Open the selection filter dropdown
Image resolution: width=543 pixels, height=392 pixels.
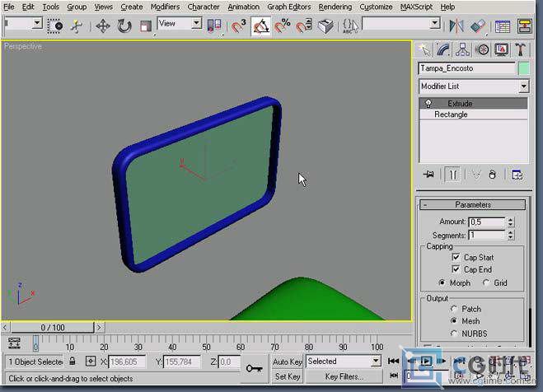[x=24, y=24]
